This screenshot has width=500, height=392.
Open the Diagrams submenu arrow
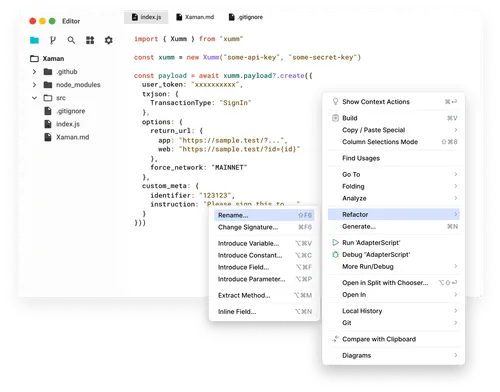455,355
